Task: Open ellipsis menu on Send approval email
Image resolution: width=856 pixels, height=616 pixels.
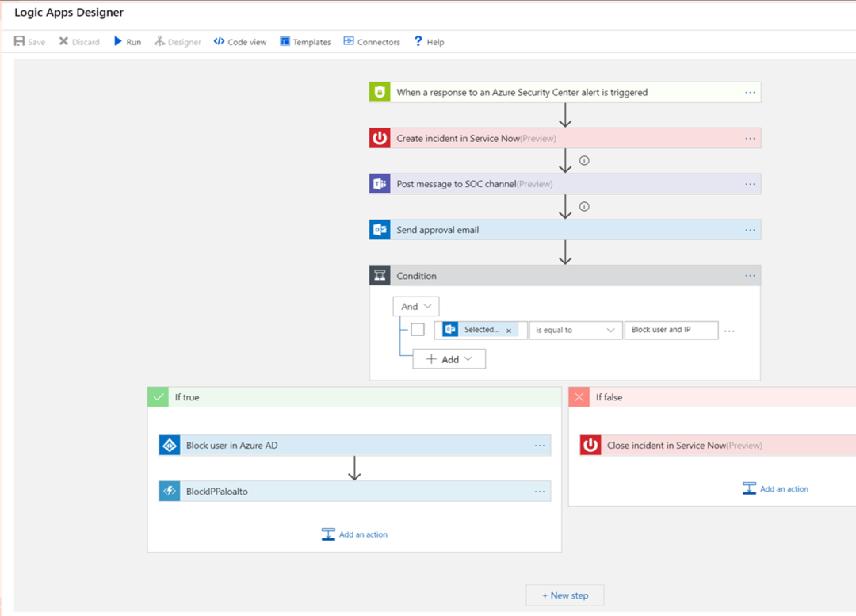Action: coord(750,230)
